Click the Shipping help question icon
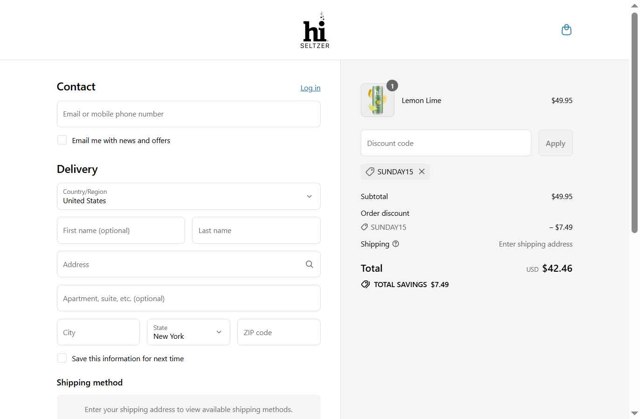This screenshot has height=419, width=640. (x=396, y=244)
